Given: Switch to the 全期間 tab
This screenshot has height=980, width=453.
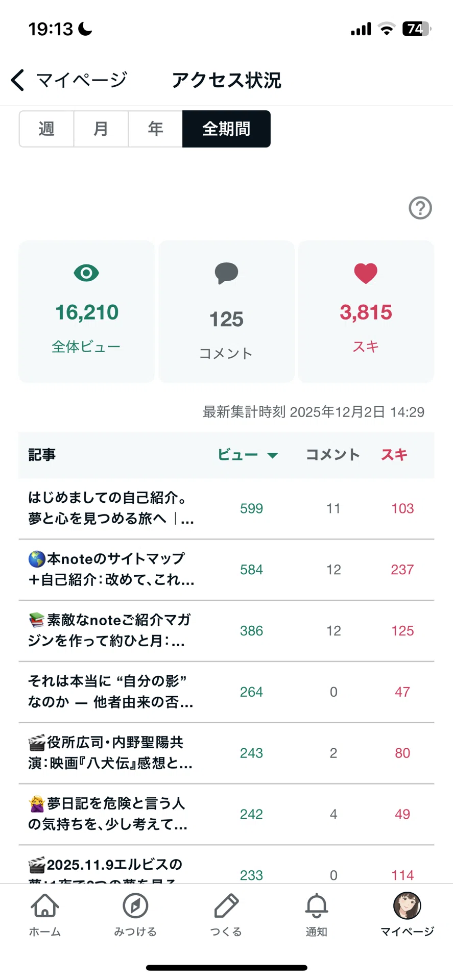Looking at the screenshot, I should pyautogui.click(x=226, y=129).
